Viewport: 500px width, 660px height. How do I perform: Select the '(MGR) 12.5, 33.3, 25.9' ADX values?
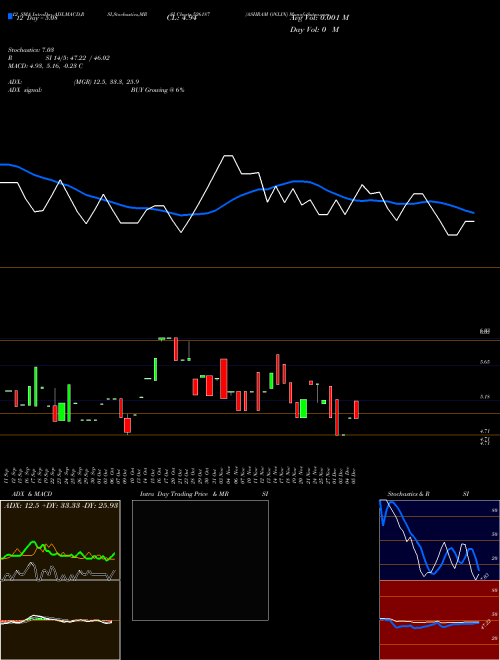(106, 82)
